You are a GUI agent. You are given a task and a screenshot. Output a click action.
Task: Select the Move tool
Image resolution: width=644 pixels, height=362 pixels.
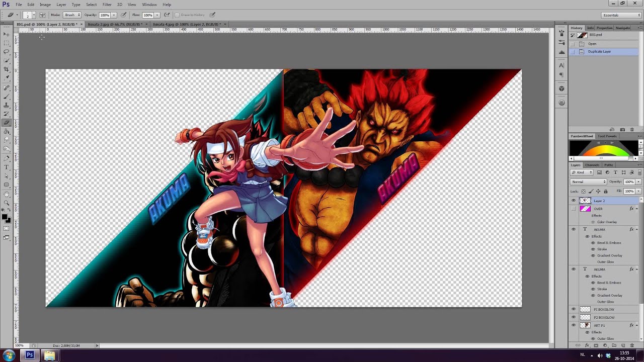7,34
